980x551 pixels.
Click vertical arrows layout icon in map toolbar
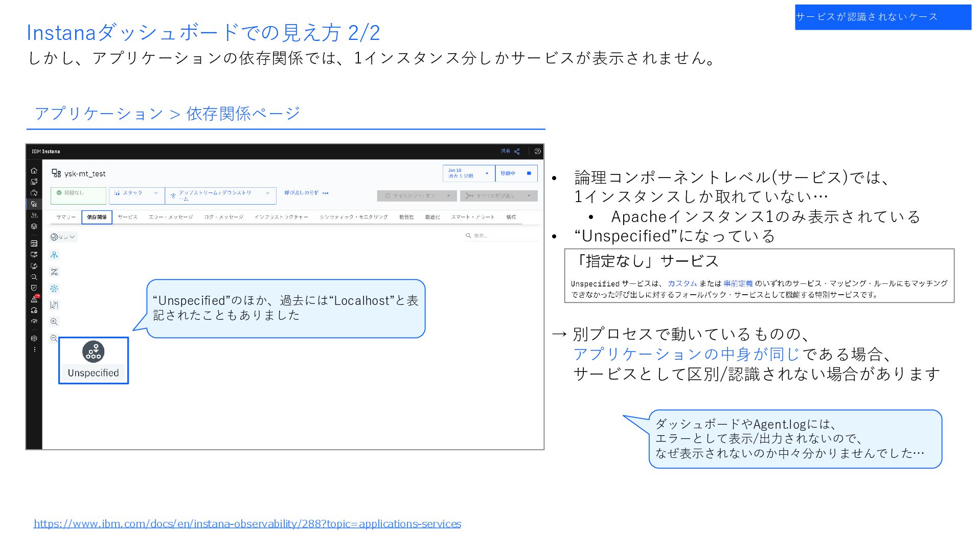pyautogui.click(x=54, y=305)
